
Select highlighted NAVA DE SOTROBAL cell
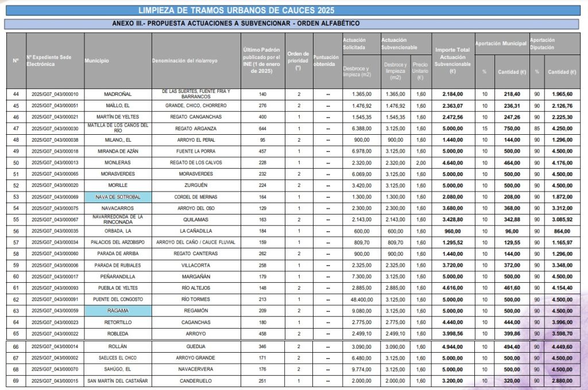point(118,197)
